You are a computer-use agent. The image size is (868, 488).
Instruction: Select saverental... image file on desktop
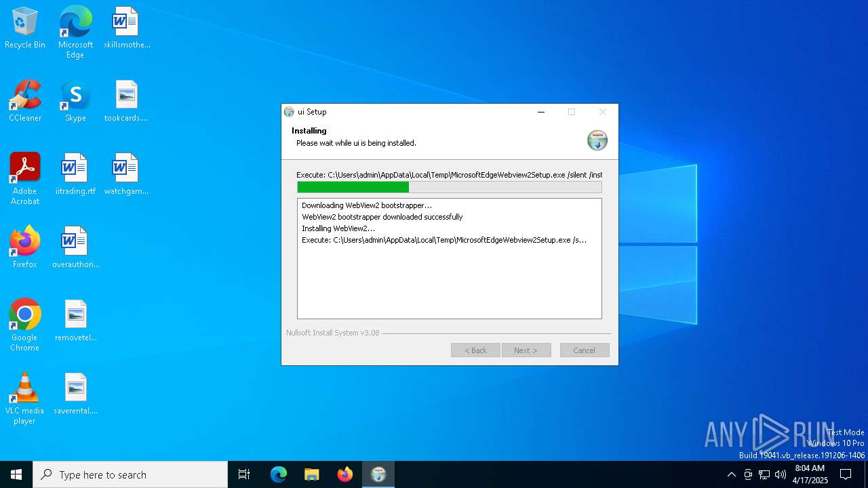[x=75, y=394]
